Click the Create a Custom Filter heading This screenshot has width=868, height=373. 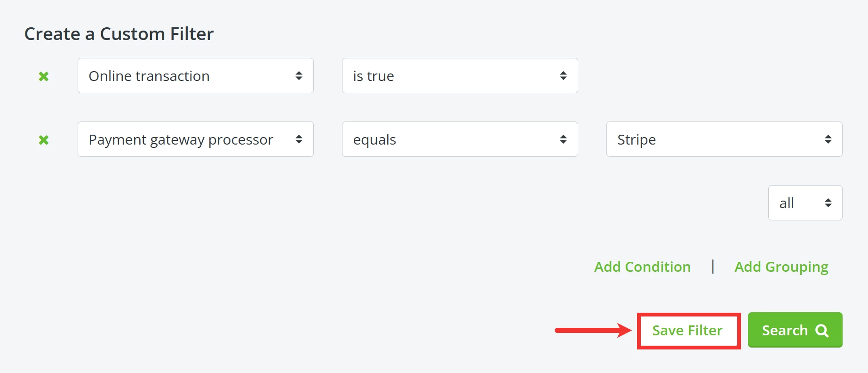pos(119,33)
